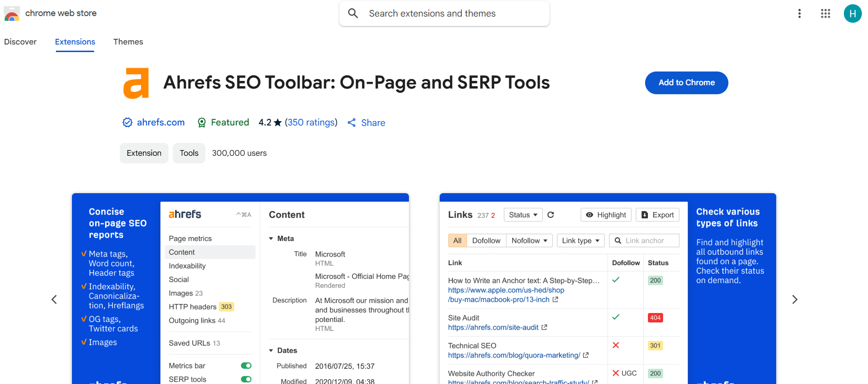Click the external link icon for site-audit URL
Screen dimensions: 868x384
(544, 327)
